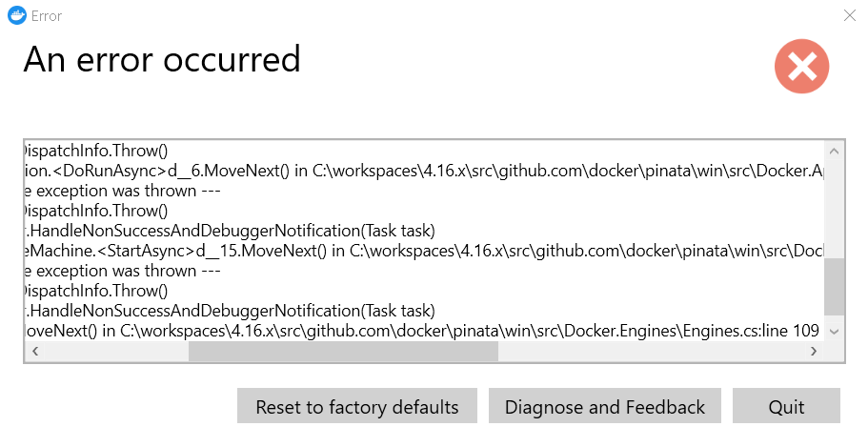
Task: Click the vertical scrollbar thumb
Action: pyautogui.click(x=834, y=286)
